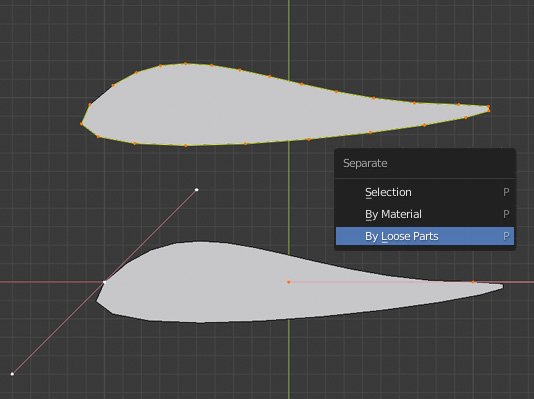The height and width of the screenshot is (399, 534).
Task: Click the orange origin point inside the lower airfoil
Action: [288, 282]
